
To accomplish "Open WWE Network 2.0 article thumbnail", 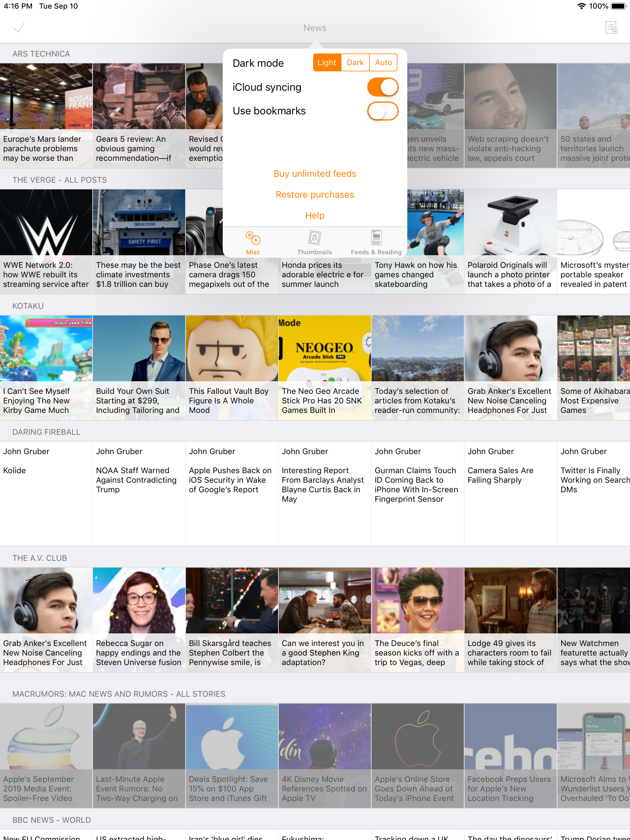I will point(46,222).
